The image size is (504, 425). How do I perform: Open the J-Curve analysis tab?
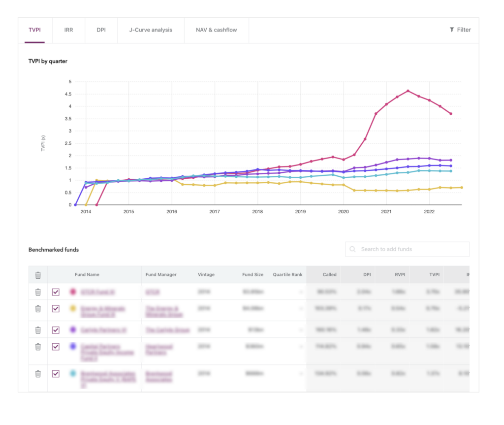[x=151, y=30]
